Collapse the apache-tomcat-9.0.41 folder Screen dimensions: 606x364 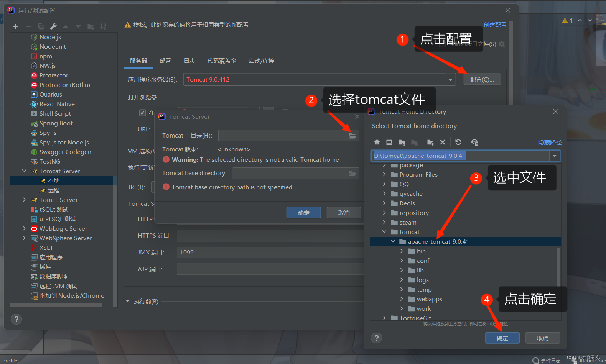click(393, 241)
